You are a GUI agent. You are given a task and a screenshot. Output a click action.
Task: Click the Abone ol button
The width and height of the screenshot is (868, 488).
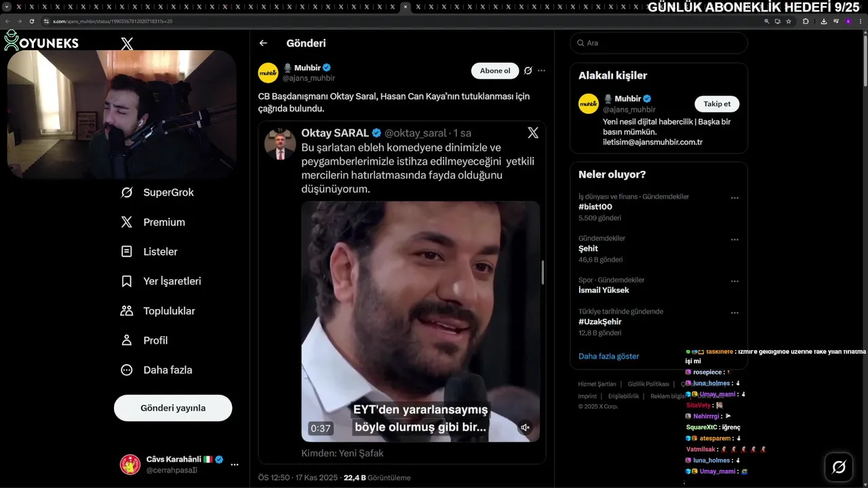[x=495, y=70]
